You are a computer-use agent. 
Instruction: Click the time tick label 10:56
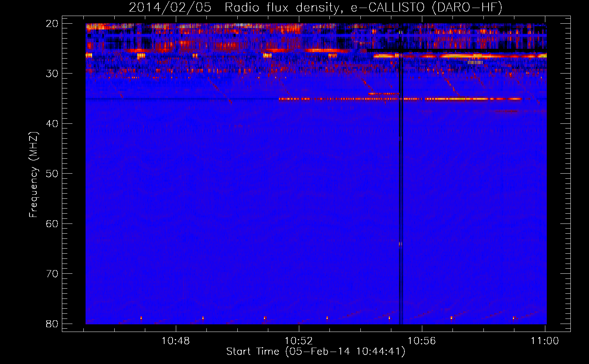click(422, 341)
